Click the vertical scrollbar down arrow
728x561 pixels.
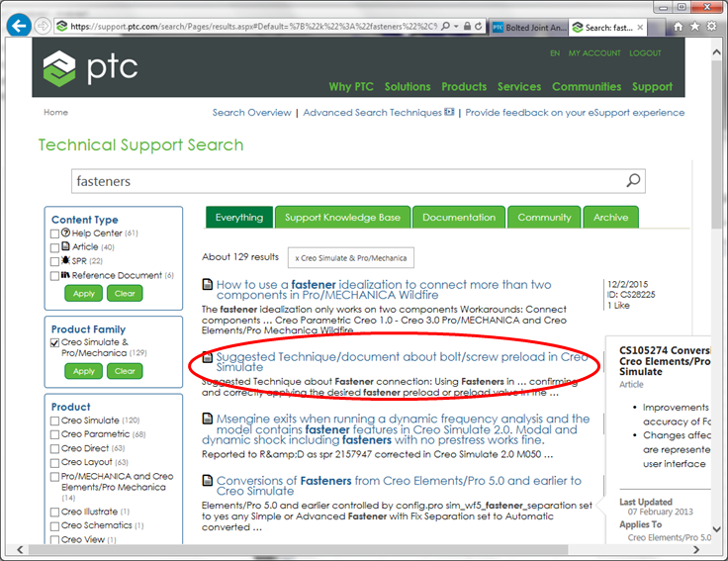(716, 529)
